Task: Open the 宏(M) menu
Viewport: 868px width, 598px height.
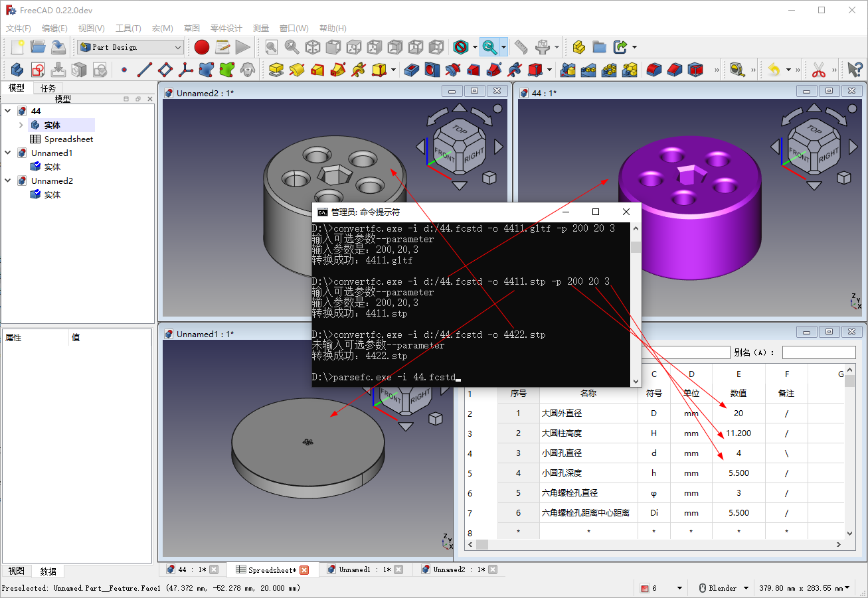Action: 163,29
